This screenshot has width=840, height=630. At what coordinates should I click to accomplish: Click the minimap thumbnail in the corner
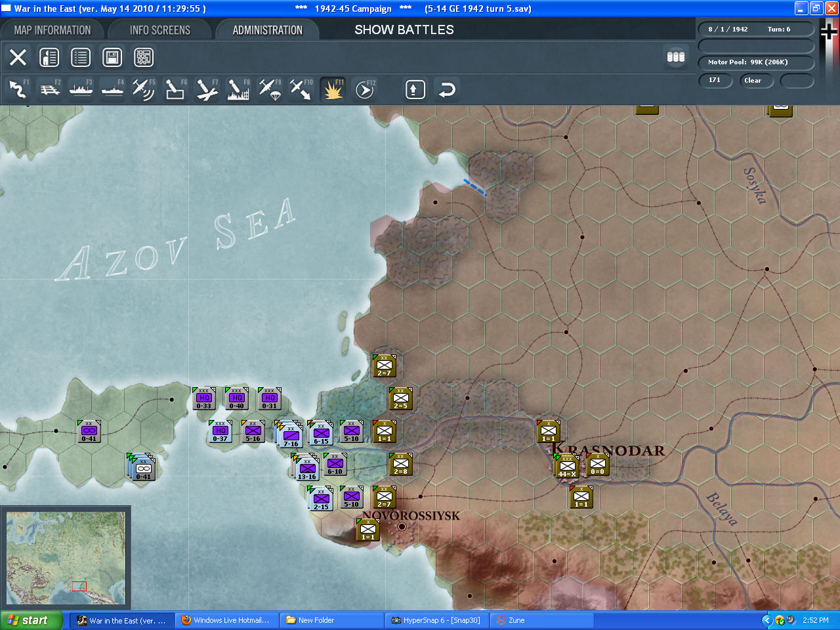pyautogui.click(x=66, y=558)
